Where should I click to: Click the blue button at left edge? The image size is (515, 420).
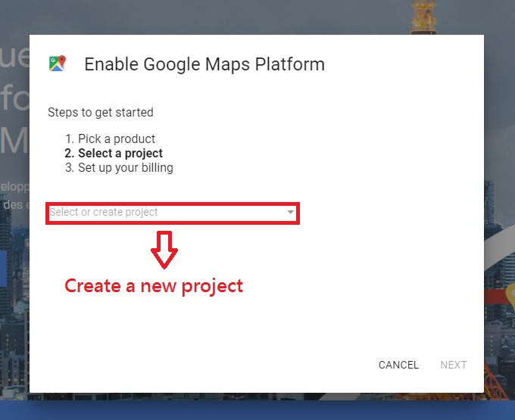click(3, 268)
